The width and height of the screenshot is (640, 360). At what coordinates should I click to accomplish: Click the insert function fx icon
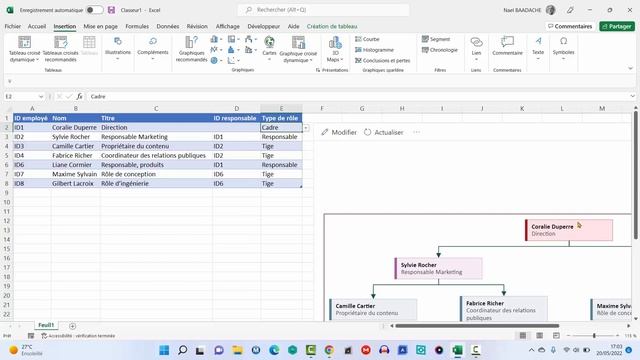click(x=79, y=96)
